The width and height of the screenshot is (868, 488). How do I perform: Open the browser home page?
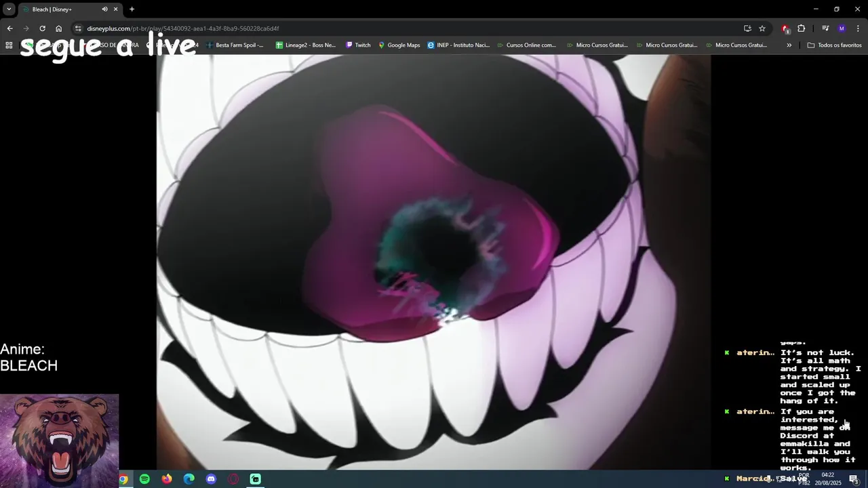(x=58, y=28)
